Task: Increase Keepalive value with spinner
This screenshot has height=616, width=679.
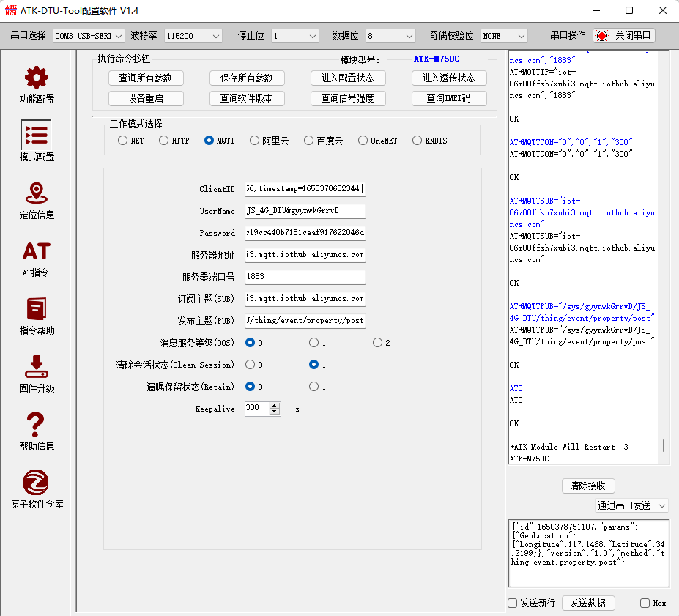Action: [276, 405]
